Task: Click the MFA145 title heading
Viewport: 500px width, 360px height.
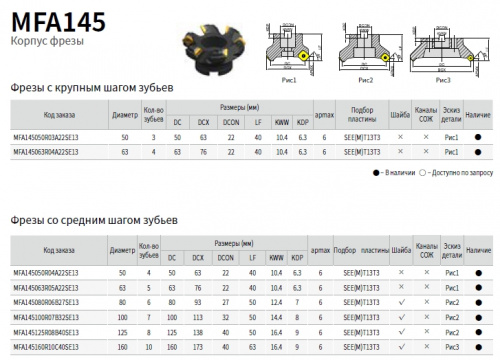Action: pos(58,22)
